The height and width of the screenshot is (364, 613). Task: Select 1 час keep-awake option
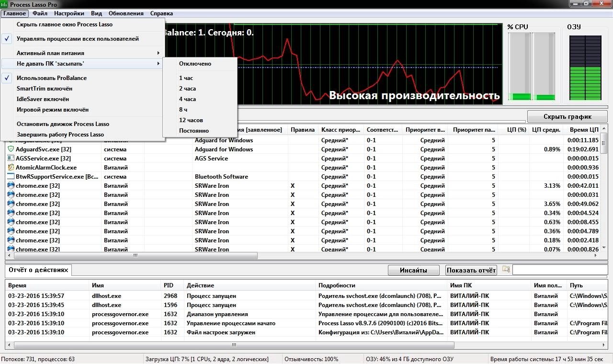200,78
